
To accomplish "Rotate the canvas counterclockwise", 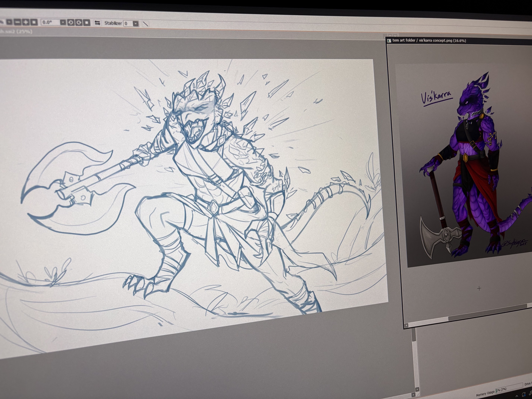I will click(x=71, y=22).
